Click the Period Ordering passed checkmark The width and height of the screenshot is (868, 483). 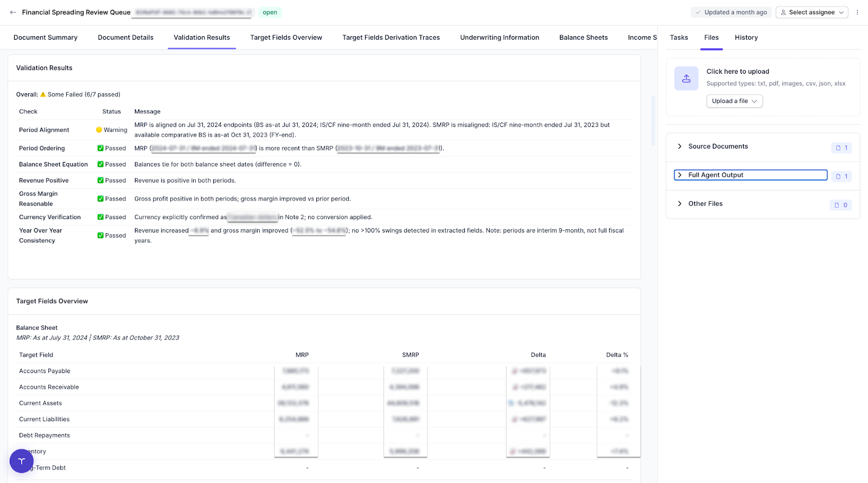click(x=100, y=149)
